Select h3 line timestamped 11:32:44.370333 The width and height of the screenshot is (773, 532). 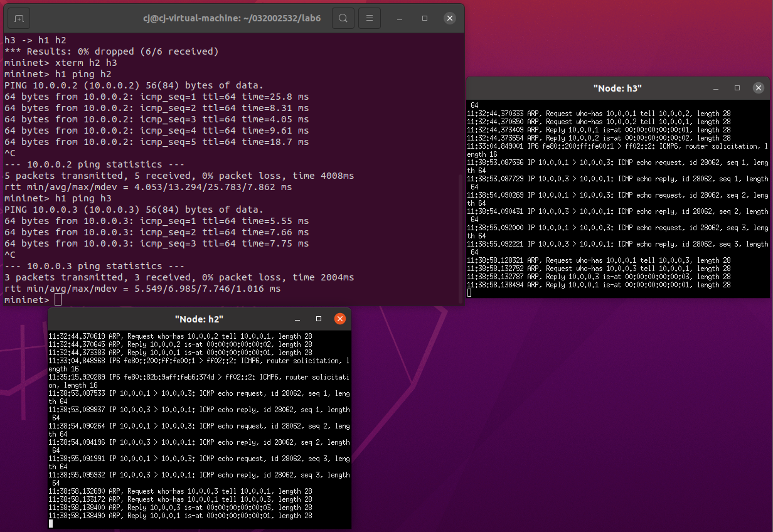coord(599,114)
